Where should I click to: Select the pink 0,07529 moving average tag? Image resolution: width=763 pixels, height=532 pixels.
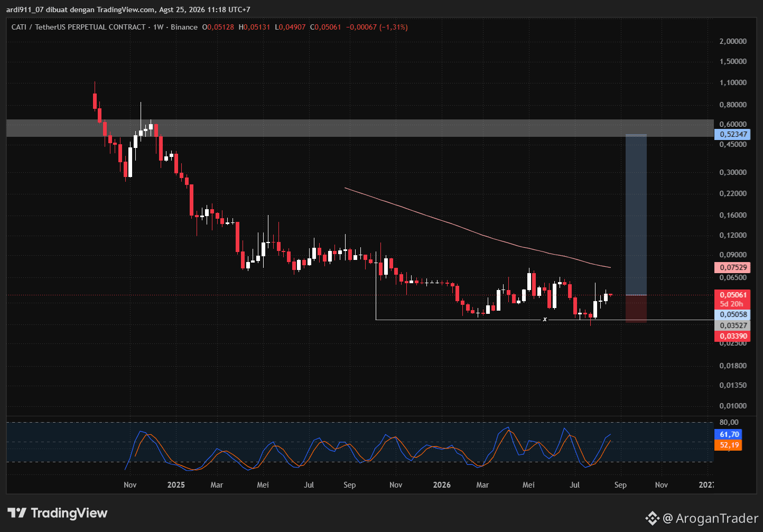pos(731,267)
